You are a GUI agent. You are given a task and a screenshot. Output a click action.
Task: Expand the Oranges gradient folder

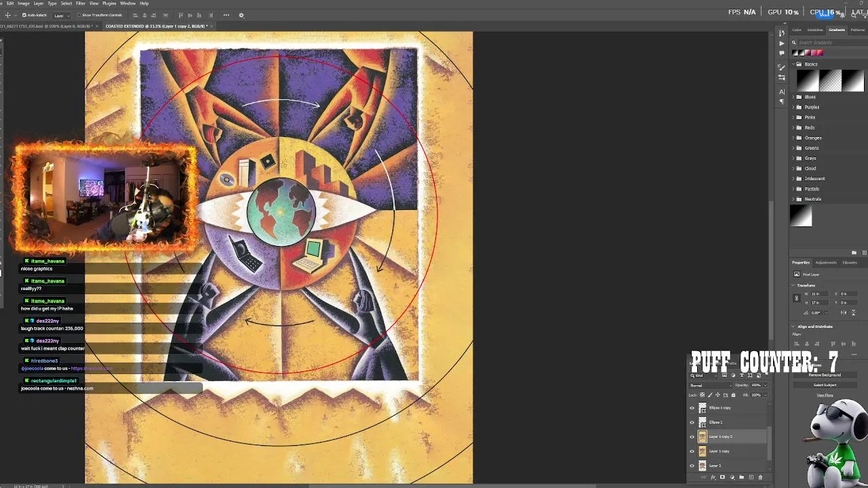click(793, 138)
